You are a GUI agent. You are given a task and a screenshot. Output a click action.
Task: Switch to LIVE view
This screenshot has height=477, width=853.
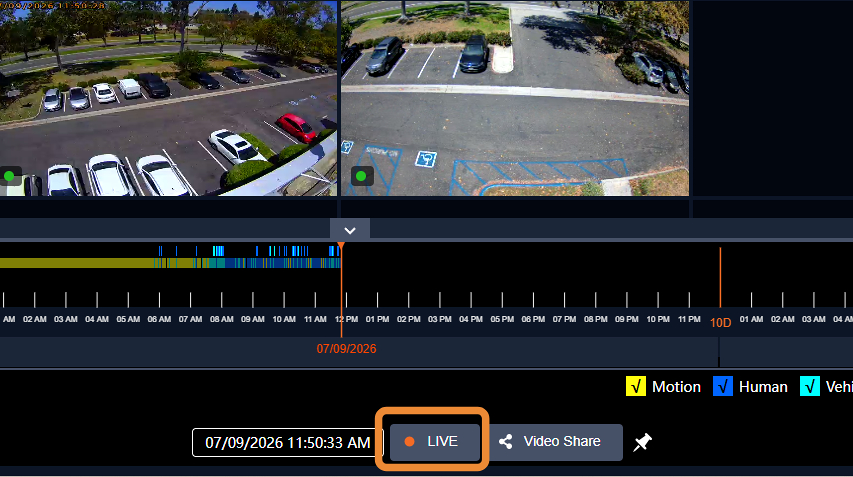[x=434, y=442]
